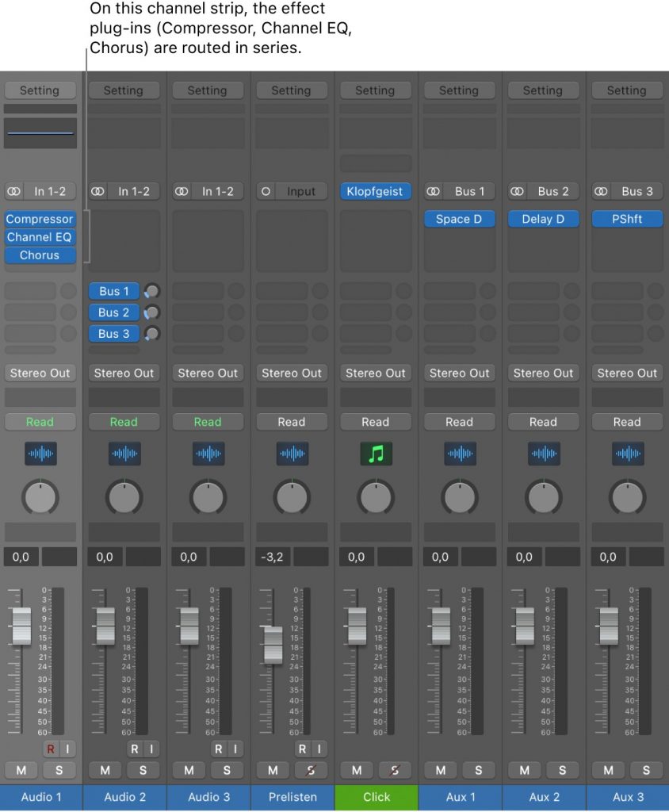Click the Bus 3 send level knob
669x812 pixels.
(151, 334)
